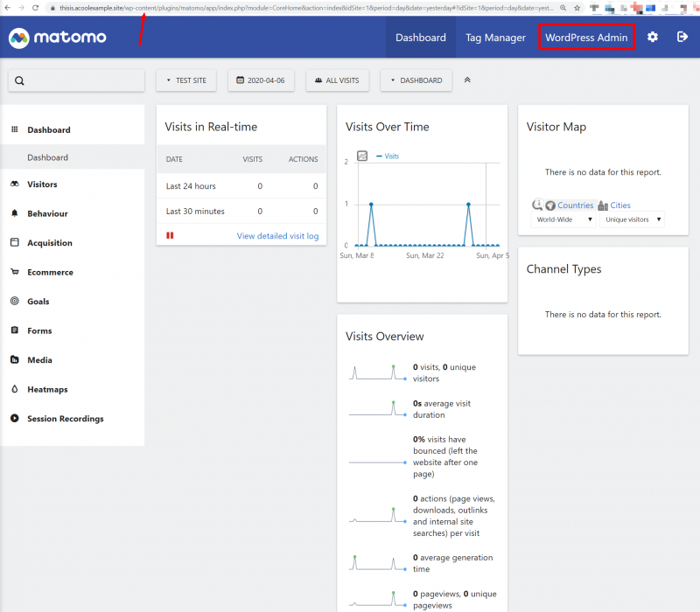Click the average visit duration sparkline
700x612 pixels.
click(378, 408)
